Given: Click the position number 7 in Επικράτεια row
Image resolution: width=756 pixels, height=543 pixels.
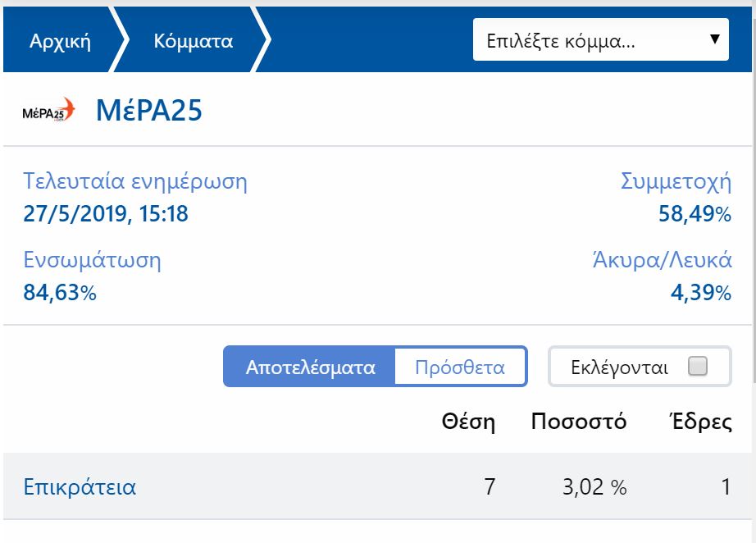Looking at the screenshot, I should point(490,487).
